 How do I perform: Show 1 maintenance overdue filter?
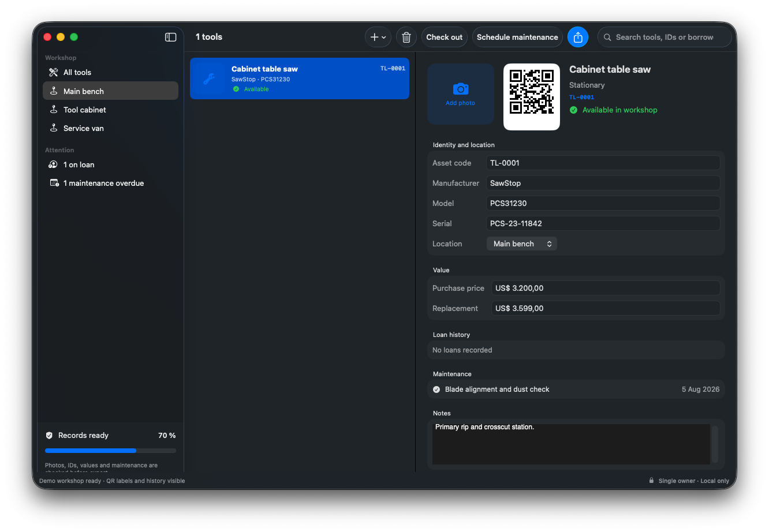tap(110, 183)
